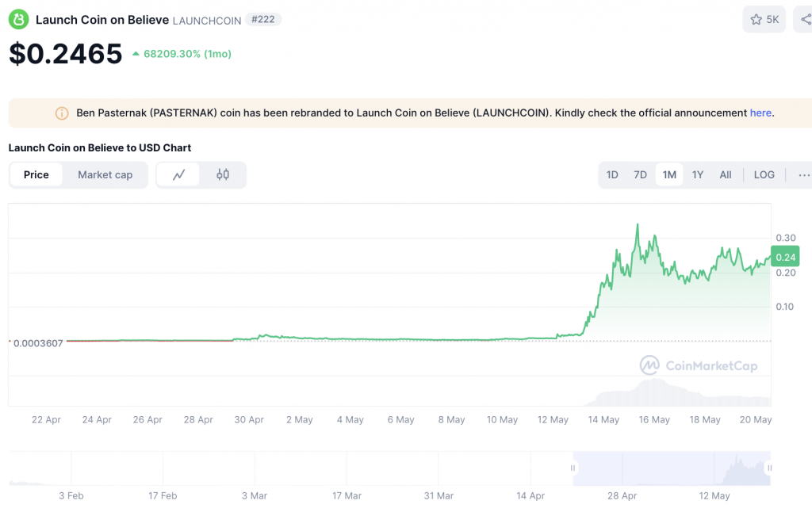Click the 0.0003607 baseline price label

coord(38,343)
